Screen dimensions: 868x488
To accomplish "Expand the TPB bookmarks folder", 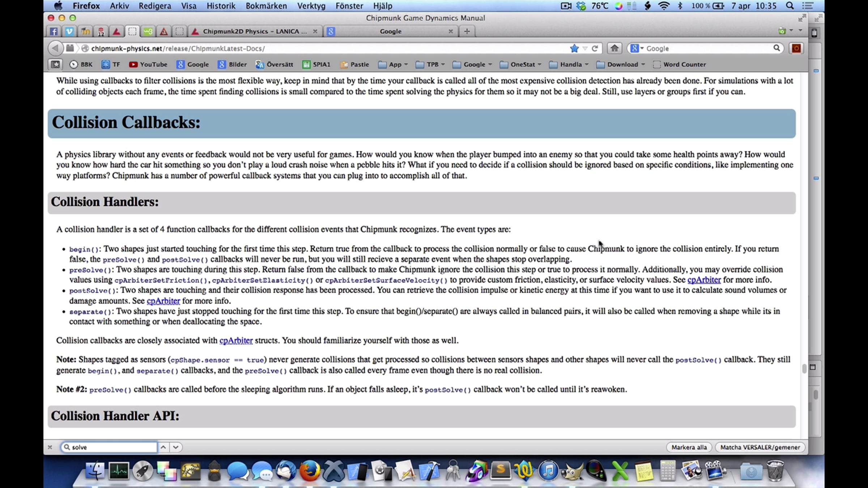I will [x=430, y=64].
